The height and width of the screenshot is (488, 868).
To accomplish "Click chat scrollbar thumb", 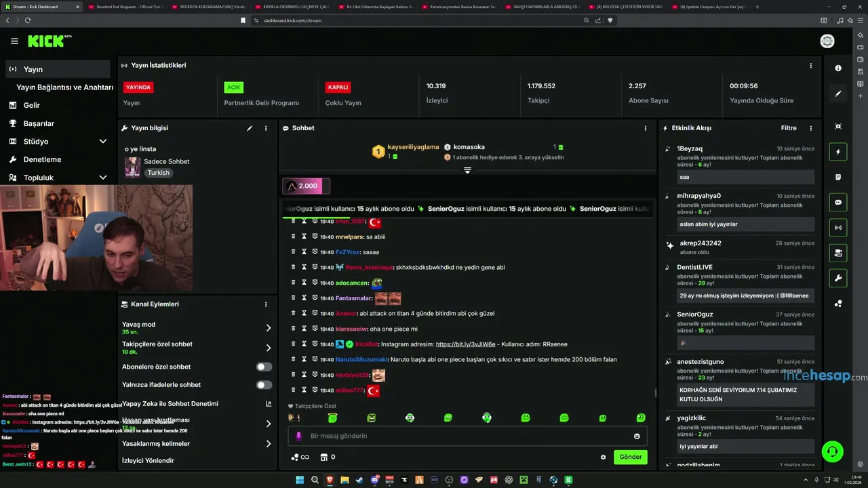I will 655,392.
